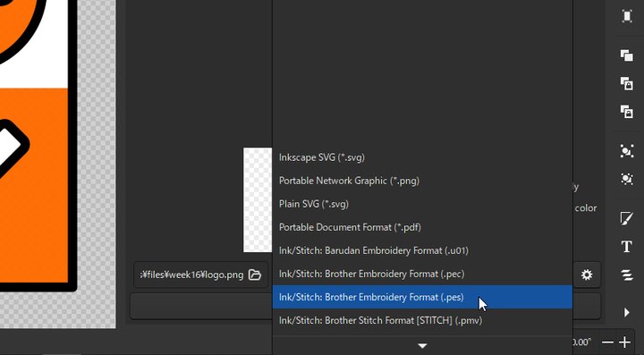The width and height of the screenshot is (644, 355).
Task: Click the down arrow under the format list
Action: click(x=422, y=346)
